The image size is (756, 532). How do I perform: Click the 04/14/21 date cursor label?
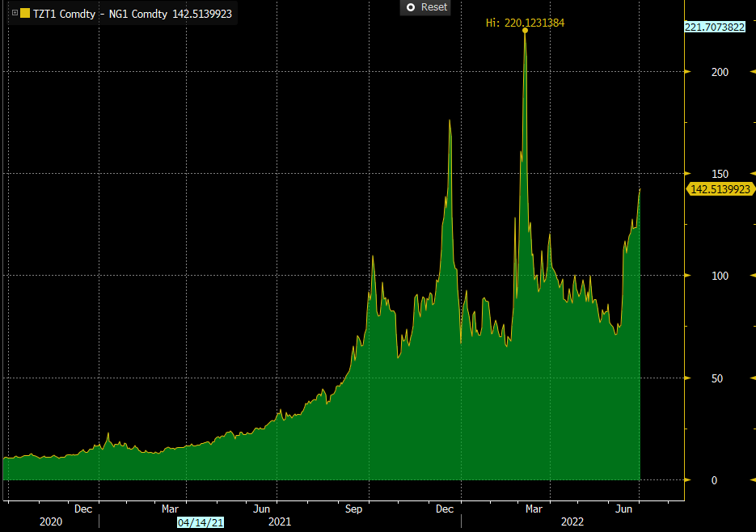pyautogui.click(x=201, y=522)
